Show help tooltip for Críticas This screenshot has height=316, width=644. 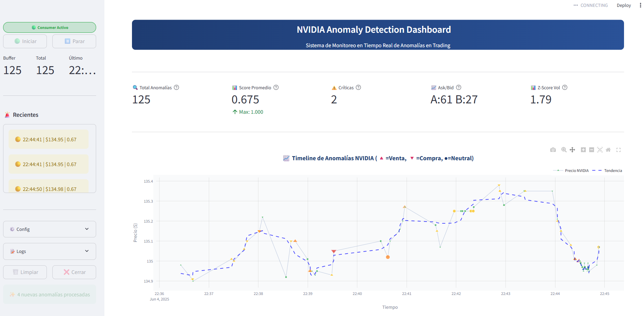358,88
